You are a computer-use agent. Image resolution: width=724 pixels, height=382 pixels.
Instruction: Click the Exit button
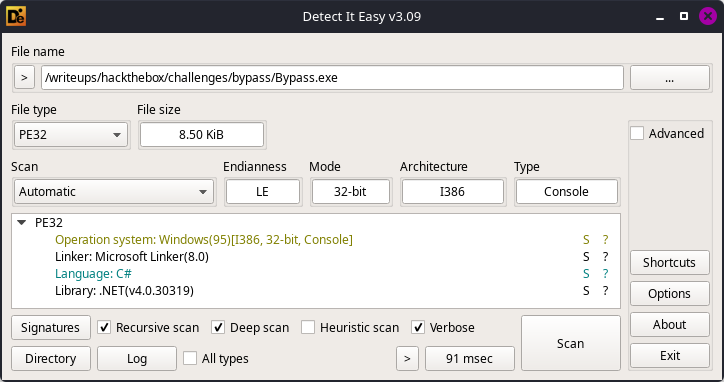click(x=670, y=355)
